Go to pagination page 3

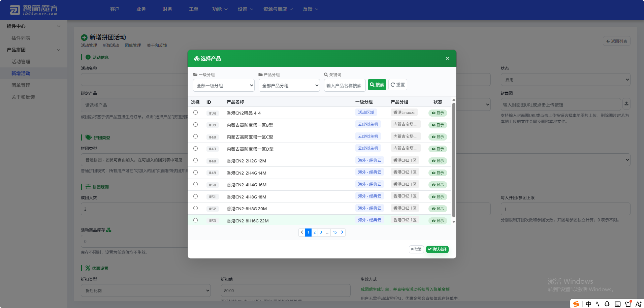[x=321, y=232]
